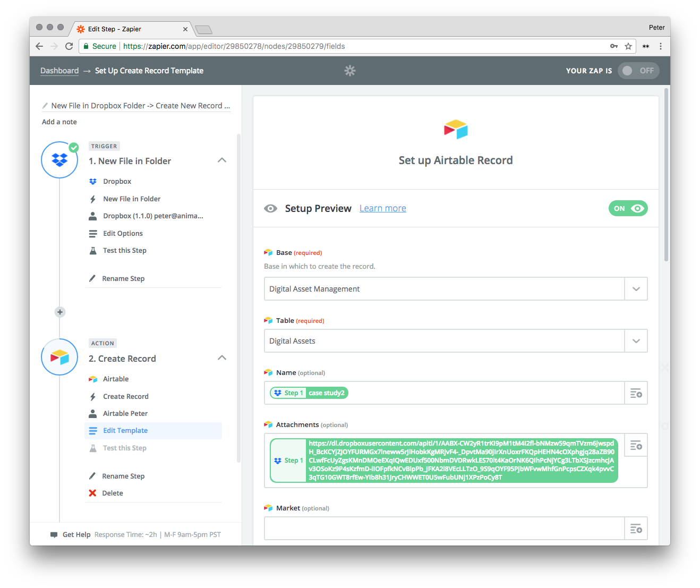
Task: Click the browser back arrow
Action: [39, 46]
